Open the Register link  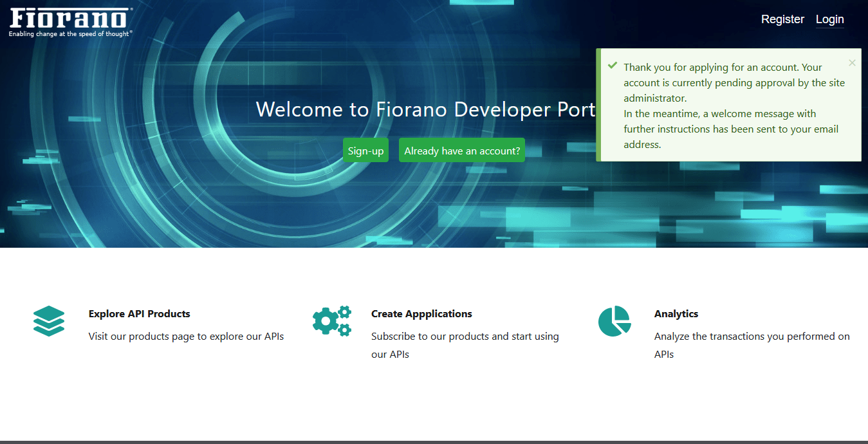click(x=782, y=19)
